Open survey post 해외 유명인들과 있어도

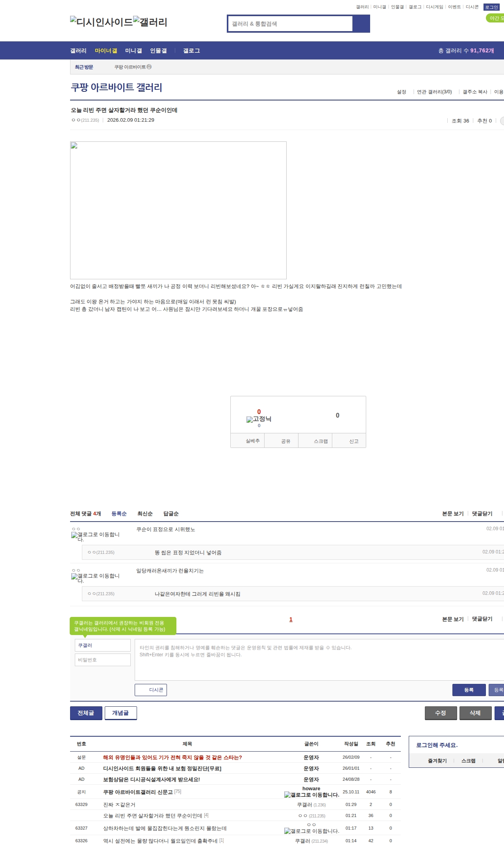(x=172, y=758)
